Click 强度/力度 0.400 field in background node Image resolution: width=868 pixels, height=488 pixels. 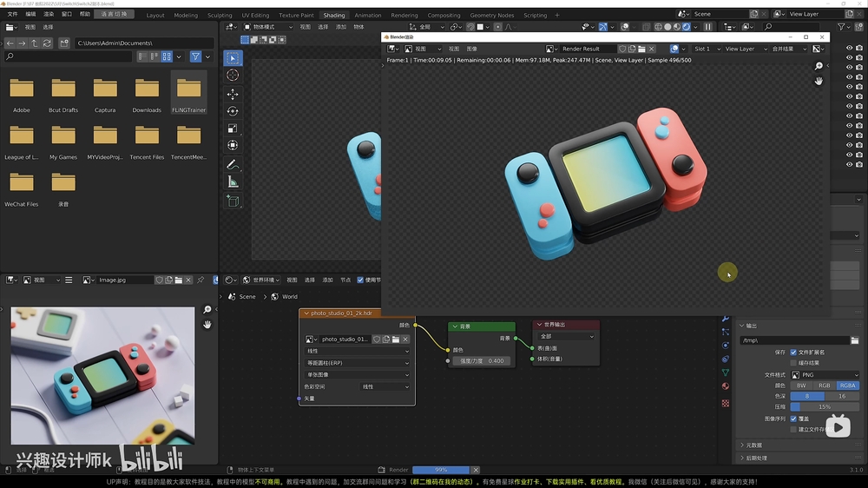coord(481,361)
